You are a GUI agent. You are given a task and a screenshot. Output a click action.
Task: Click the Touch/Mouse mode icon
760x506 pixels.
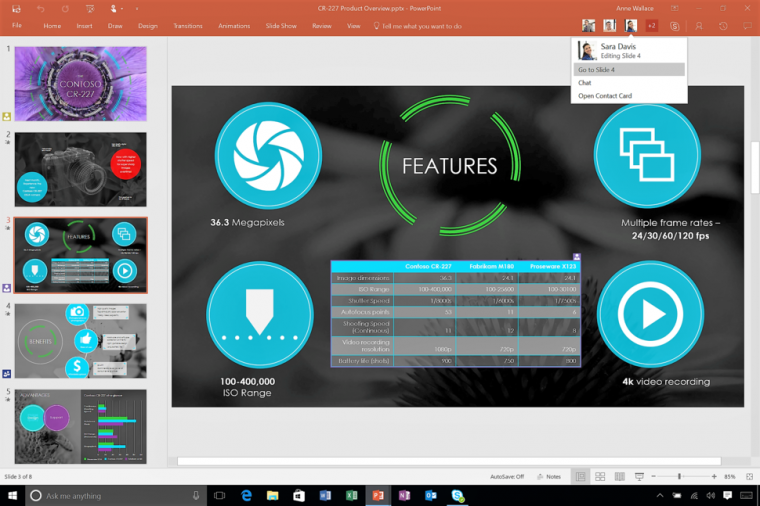(x=113, y=8)
